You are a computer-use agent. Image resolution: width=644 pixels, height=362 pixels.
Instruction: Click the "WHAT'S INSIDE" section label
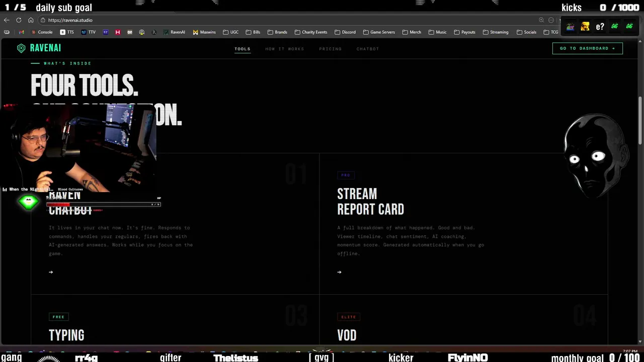point(67,63)
